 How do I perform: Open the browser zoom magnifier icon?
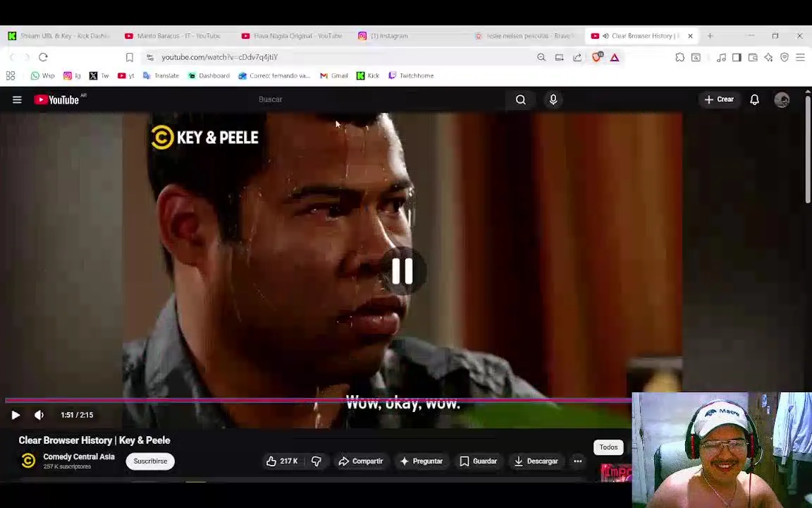click(541, 57)
